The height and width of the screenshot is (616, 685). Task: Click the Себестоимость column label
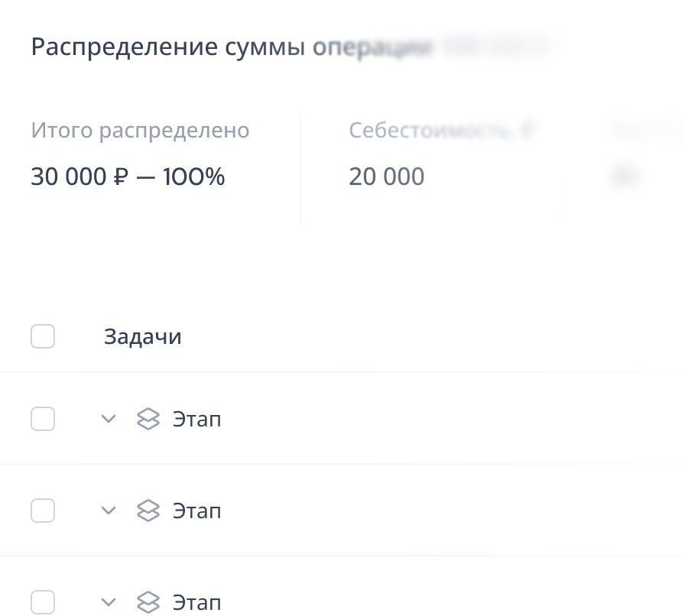(x=441, y=131)
